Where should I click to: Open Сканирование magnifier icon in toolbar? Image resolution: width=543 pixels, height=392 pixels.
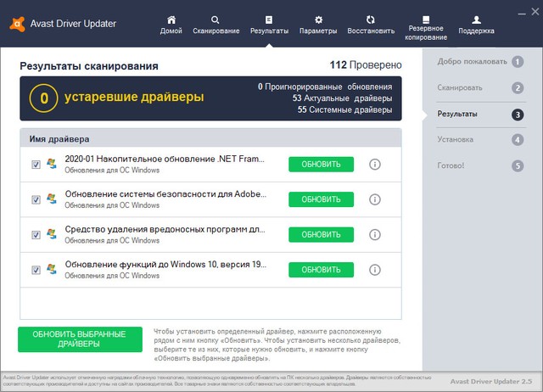point(215,20)
